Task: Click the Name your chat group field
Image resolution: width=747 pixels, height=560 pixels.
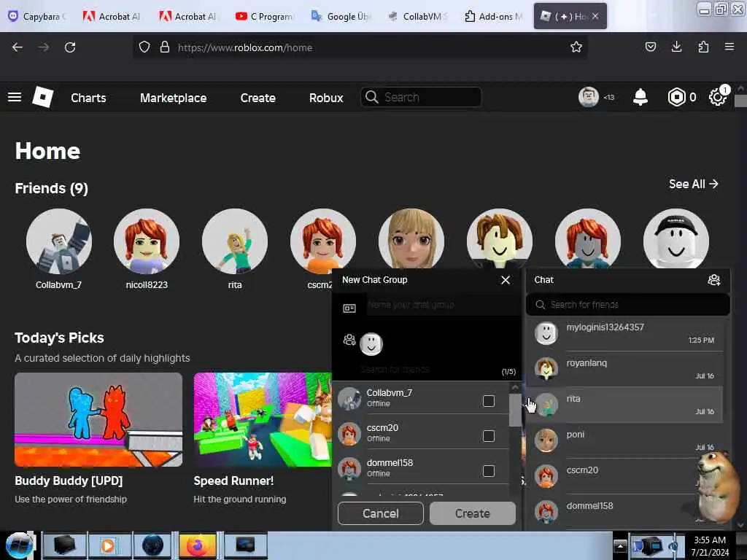Action: pyautogui.click(x=443, y=305)
